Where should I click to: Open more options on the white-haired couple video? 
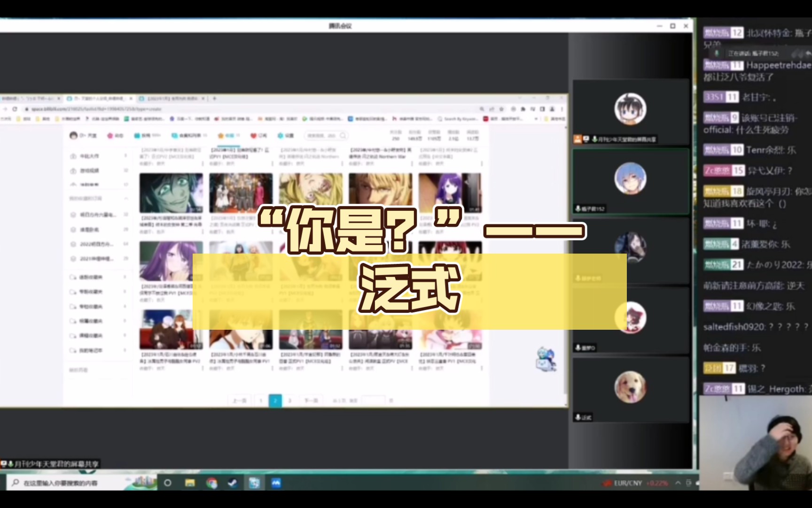coord(203,369)
